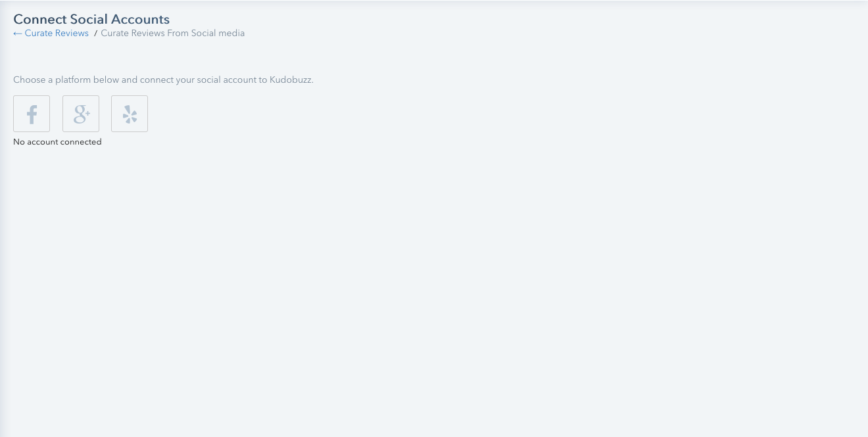Click the Facebook 'f' logo
Screen dimensions: 868x437
32,115
